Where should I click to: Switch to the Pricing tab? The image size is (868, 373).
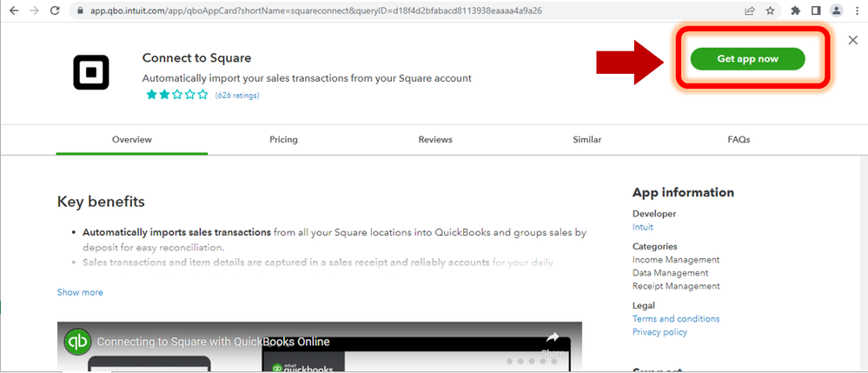[x=283, y=140]
